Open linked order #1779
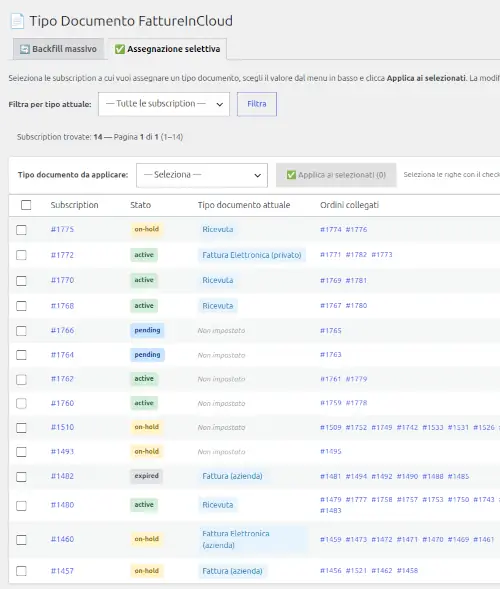500x589 pixels. (356, 379)
